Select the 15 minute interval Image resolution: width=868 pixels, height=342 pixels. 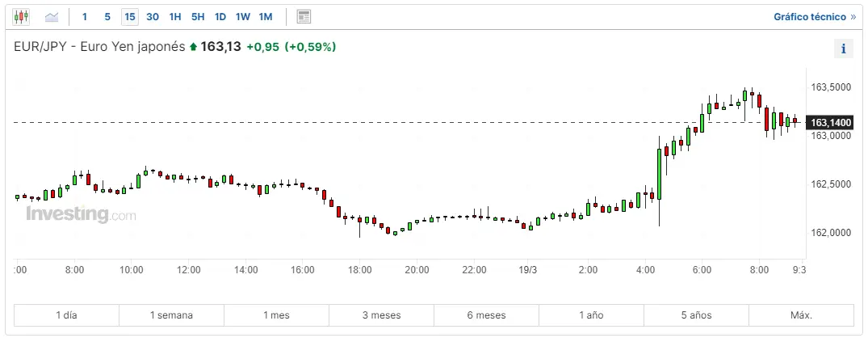pyautogui.click(x=129, y=17)
